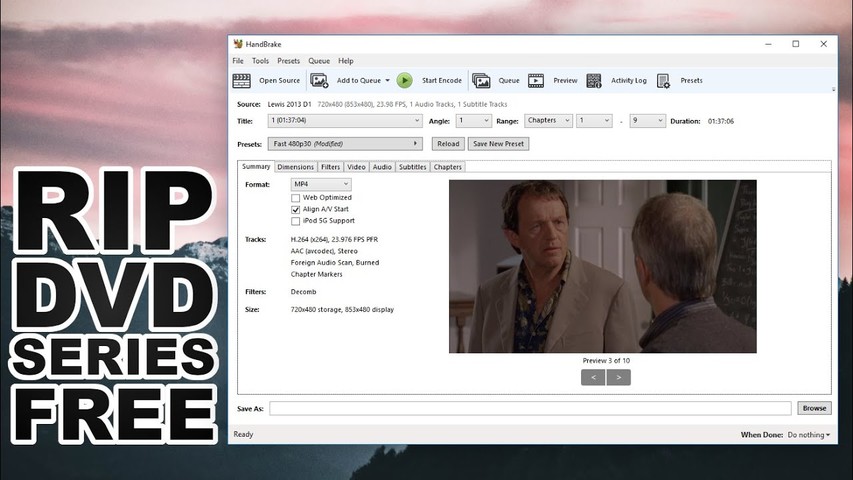Open the When Done dropdown
The width and height of the screenshot is (853, 480).
click(x=808, y=435)
